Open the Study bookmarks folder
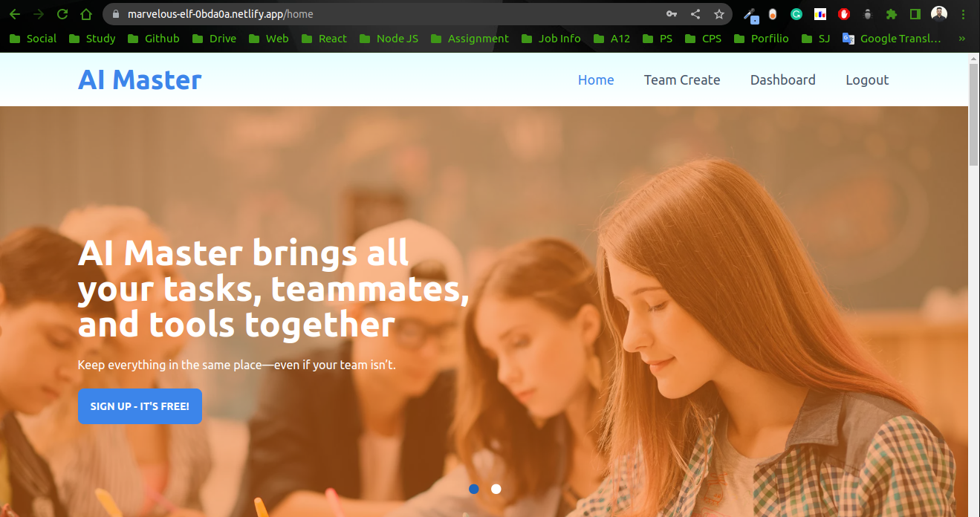 92,39
